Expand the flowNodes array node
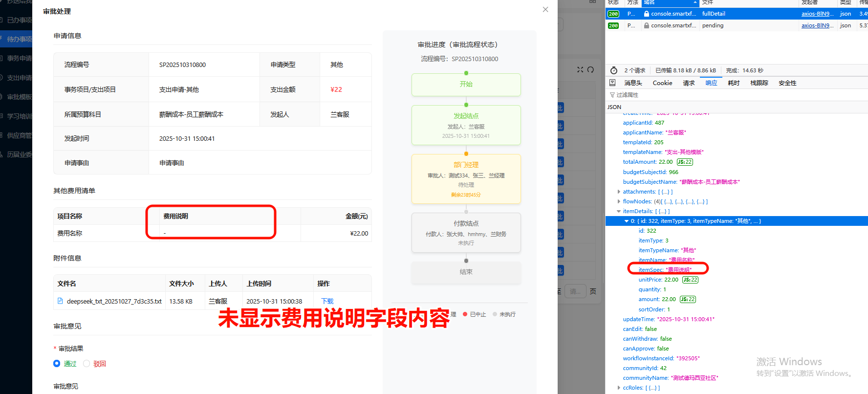The height and width of the screenshot is (394, 868). coord(619,201)
